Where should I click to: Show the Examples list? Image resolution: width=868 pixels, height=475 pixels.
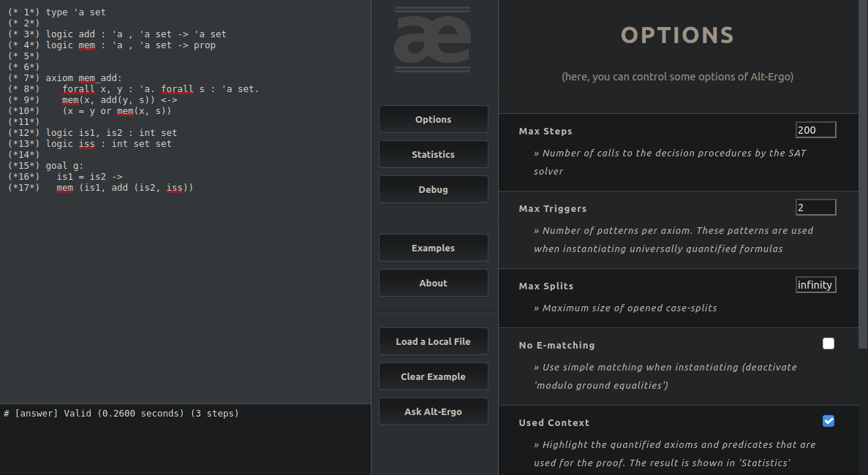pos(433,248)
